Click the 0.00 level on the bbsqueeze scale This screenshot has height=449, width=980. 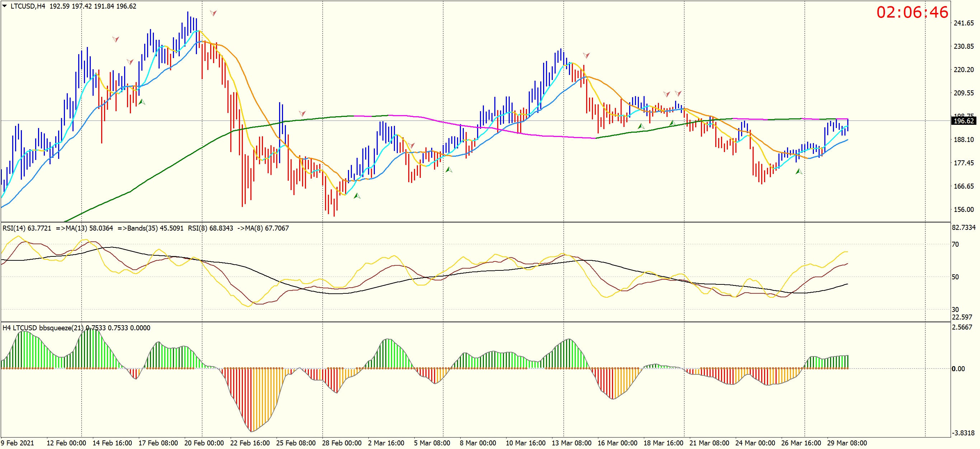click(958, 368)
